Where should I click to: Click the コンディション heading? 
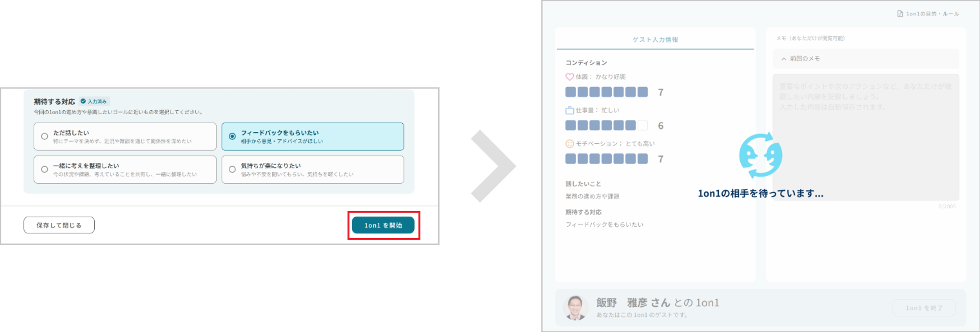tap(586, 63)
